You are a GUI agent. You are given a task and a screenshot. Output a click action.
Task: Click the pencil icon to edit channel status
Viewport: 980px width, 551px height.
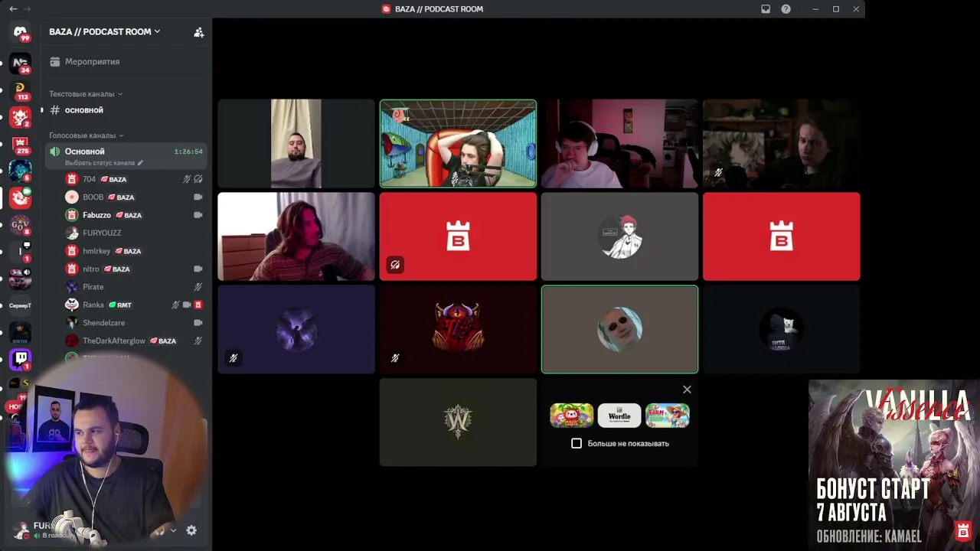(x=140, y=163)
